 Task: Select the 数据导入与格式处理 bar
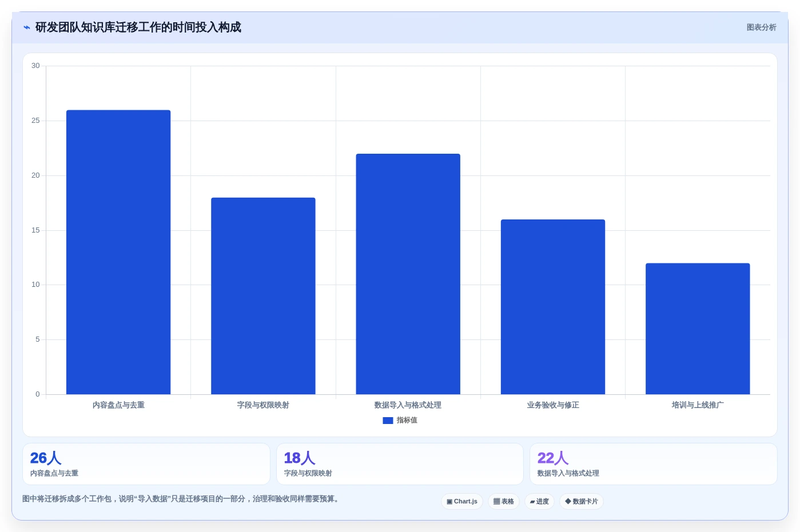coord(408,274)
